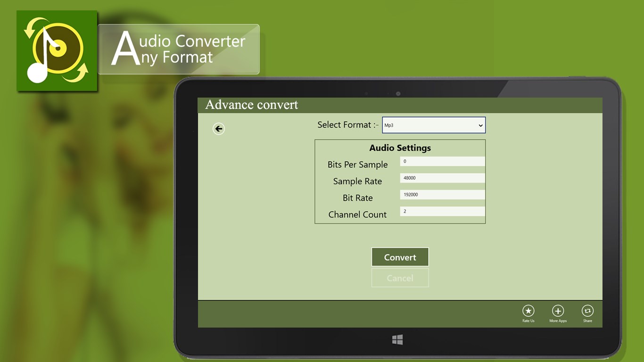Click the Advance convert title bar

coord(252,105)
